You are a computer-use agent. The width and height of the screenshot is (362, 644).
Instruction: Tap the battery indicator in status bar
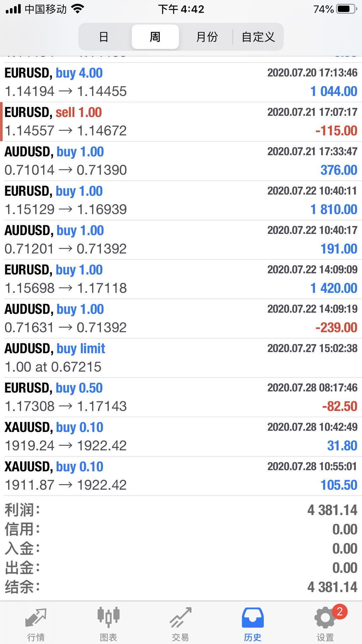tap(347, 9)
